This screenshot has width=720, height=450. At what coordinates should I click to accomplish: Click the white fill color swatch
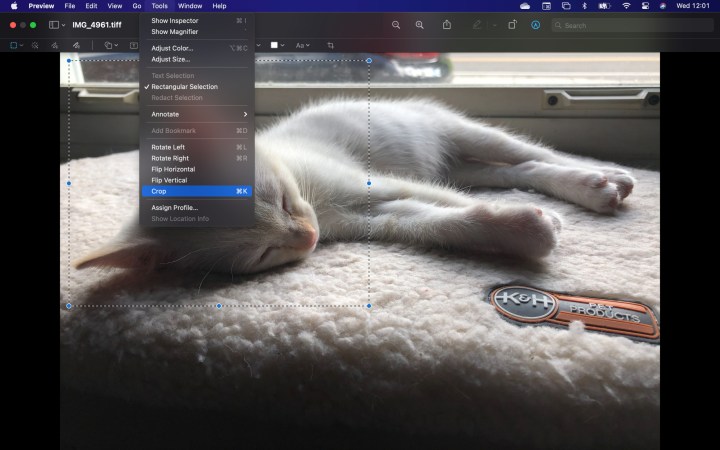[x=274, y=45]
